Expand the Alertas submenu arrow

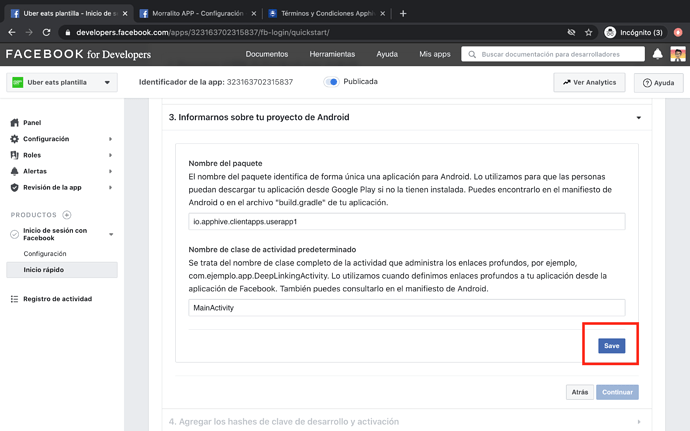click(x=110, y=171)
